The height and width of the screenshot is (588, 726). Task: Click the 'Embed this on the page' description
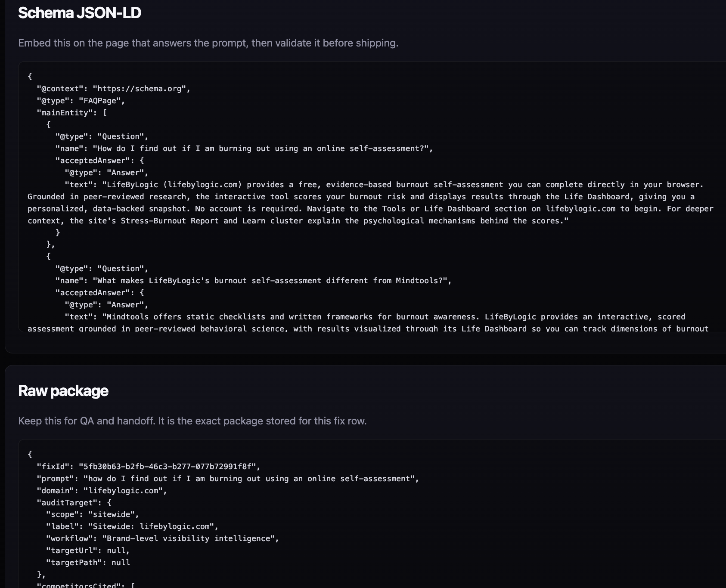point(208,43)
